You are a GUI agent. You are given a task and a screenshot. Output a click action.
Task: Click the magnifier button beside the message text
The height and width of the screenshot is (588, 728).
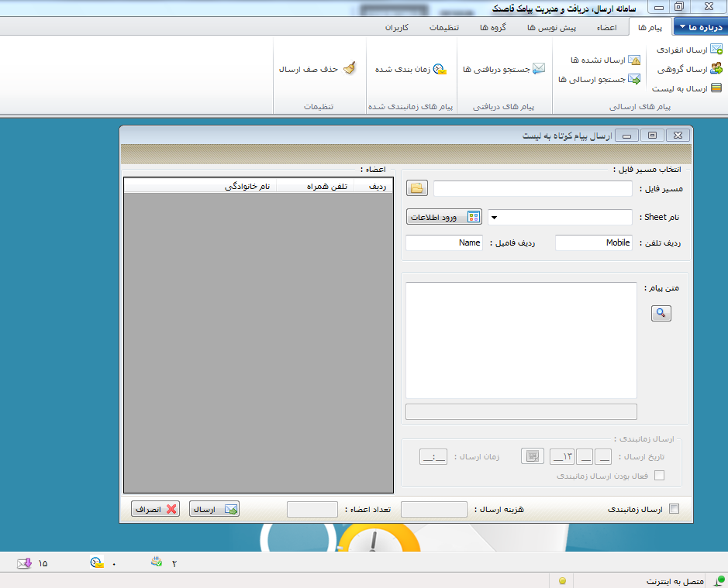tap(661, 313)
